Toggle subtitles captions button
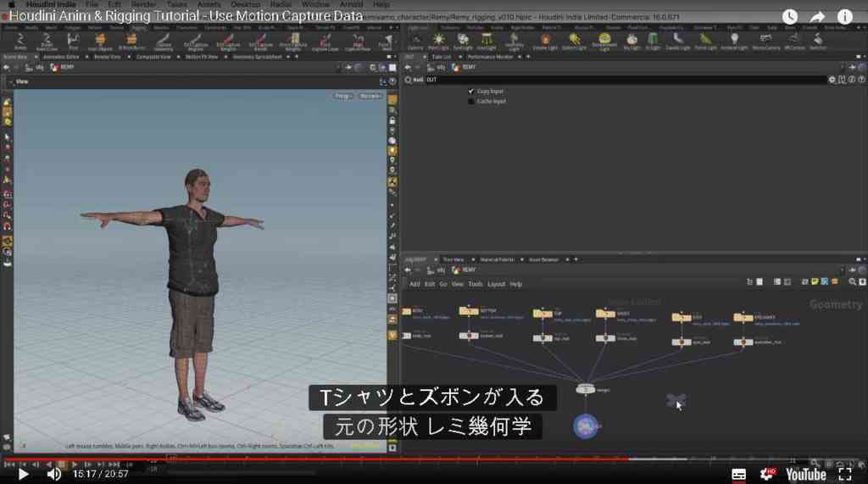868x484 pixels. [738, 475]
